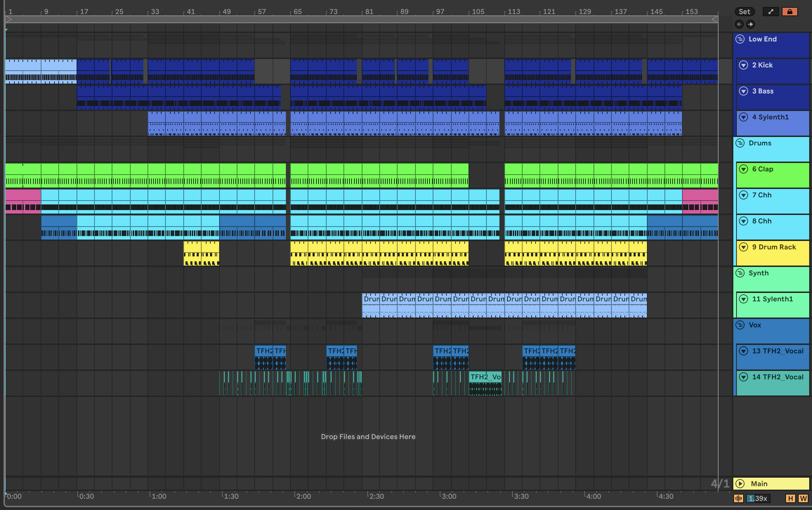Click the Set locator button
Viewport: 812px width, 510px height.
coord(744,12)
